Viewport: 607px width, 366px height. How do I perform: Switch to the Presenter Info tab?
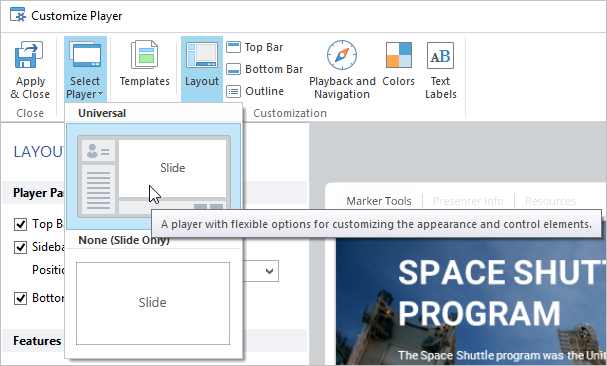coord(468,201)
